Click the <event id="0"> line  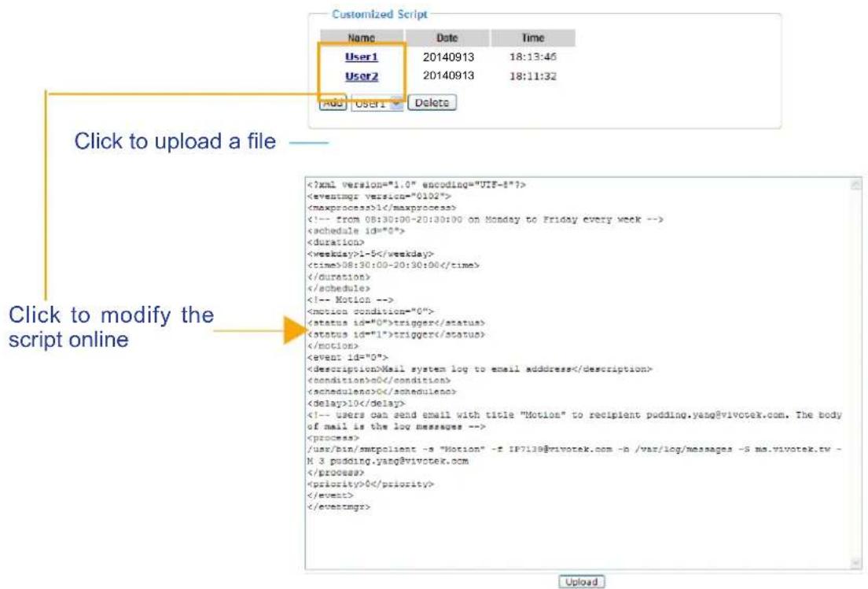pyautogui.click(x=348, y=357)
